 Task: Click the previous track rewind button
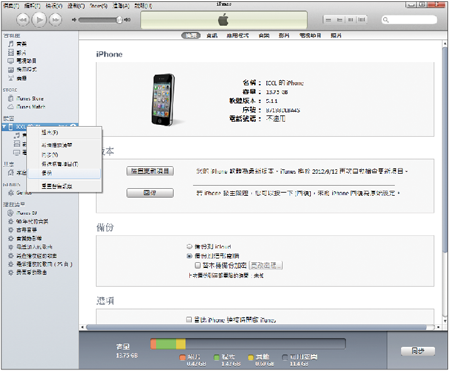click(23, 20)
